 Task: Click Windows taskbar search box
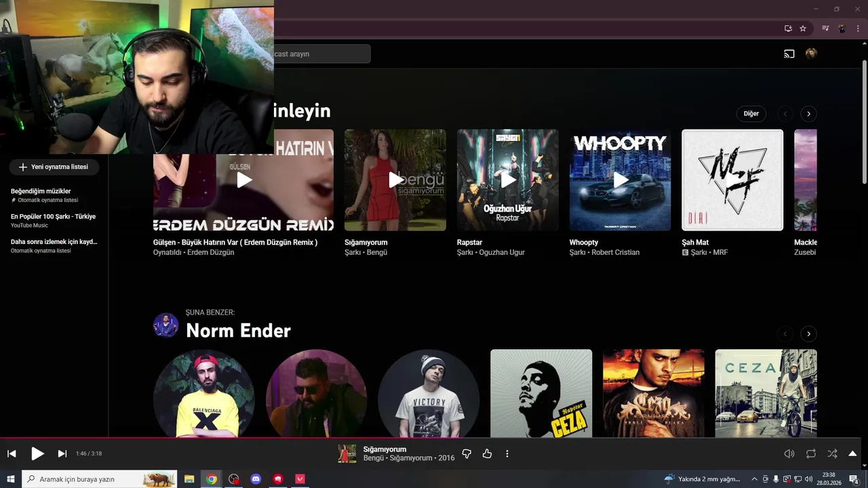point(100,479)
